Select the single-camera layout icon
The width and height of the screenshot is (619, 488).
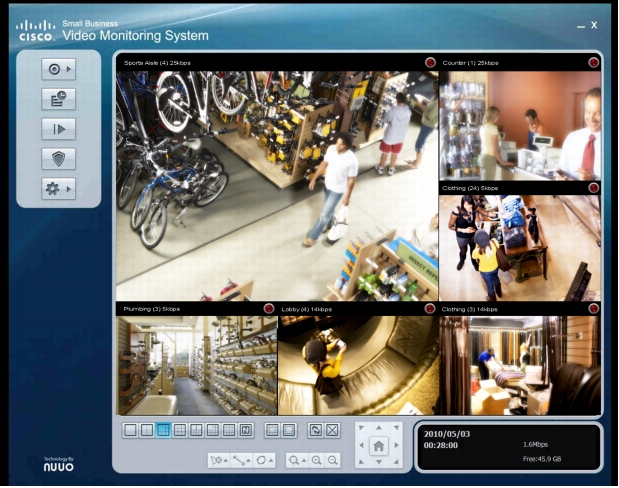[129, 430]
